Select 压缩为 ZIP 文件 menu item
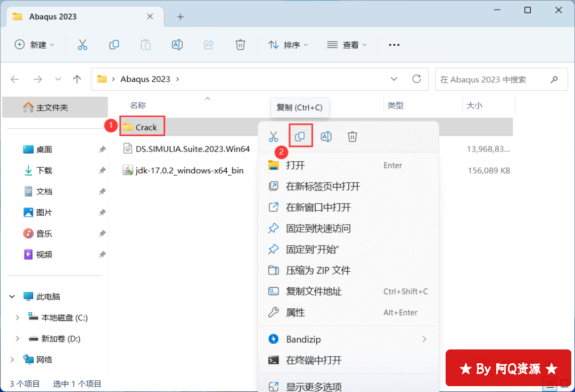Screen dimensions: 575x392 pyautogui.click(x=318, y=270)
